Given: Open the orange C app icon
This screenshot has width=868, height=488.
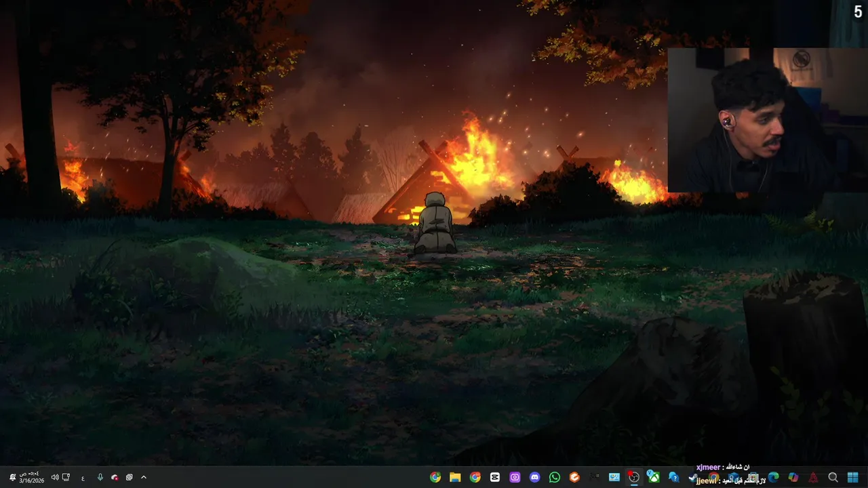Looking at the screenshot, I should click(574, 477).
